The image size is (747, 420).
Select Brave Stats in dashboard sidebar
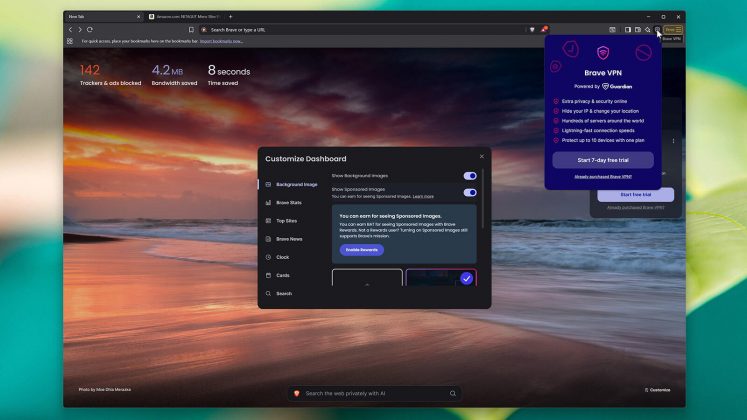289,203
